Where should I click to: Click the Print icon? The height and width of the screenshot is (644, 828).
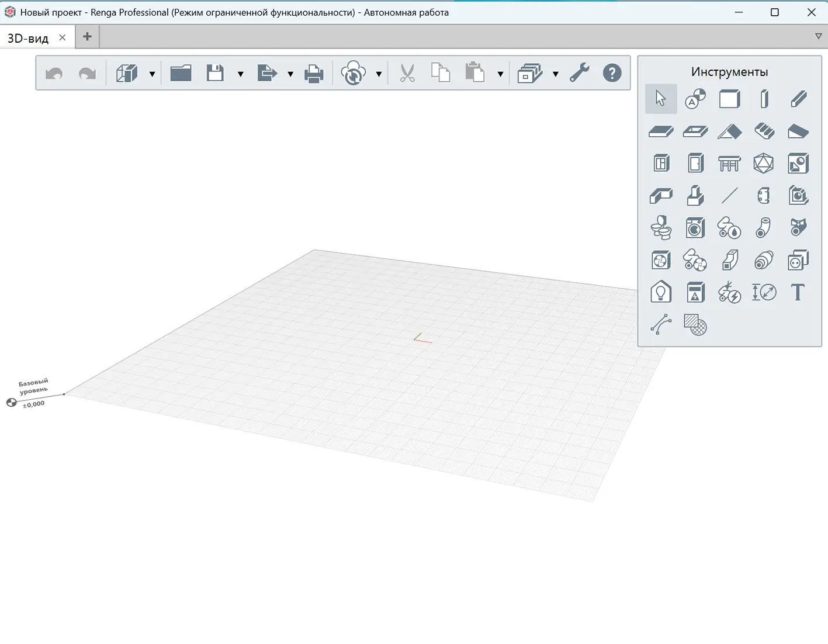coord(314,74)
